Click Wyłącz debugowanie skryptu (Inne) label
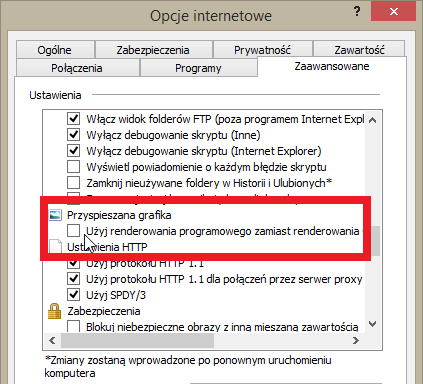The width and height of the screenshot is (423, 384). tap(173, 135)
